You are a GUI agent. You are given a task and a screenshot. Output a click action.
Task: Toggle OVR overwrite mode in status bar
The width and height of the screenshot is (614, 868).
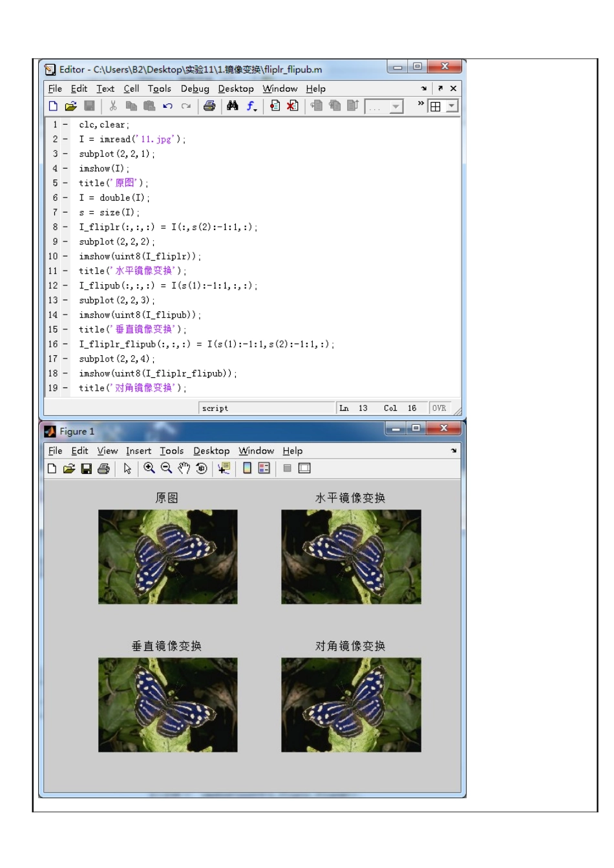(439, 409)
